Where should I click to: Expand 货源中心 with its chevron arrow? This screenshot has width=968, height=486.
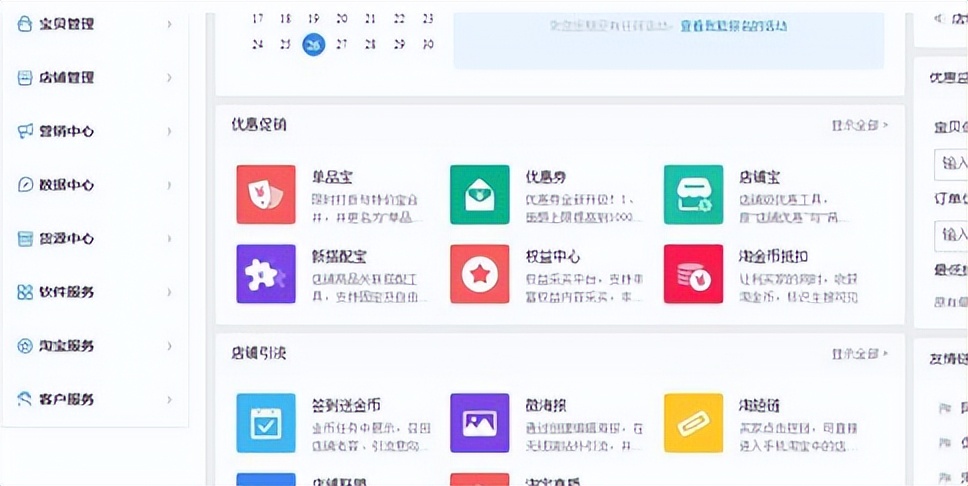[169, 238]
